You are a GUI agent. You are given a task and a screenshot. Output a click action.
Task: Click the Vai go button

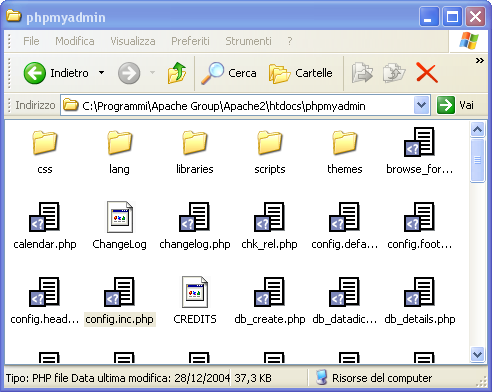[455, 105]
